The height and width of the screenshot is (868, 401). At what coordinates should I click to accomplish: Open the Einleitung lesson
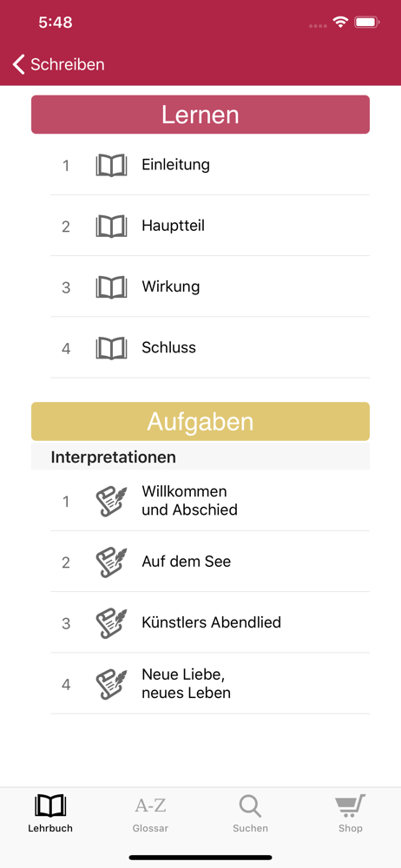[x=210, y=165]
